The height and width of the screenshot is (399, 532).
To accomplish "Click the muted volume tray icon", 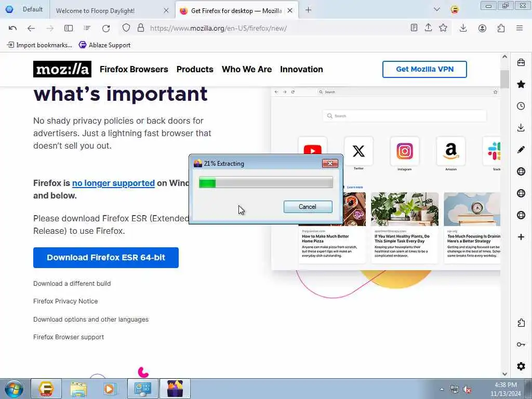I will [x=468, y=390].
